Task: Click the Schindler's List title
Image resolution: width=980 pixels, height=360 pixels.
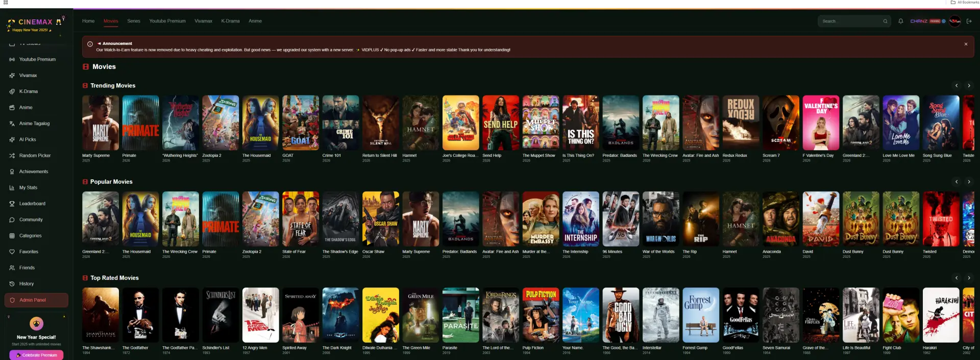Action: [x=216, y=348]
